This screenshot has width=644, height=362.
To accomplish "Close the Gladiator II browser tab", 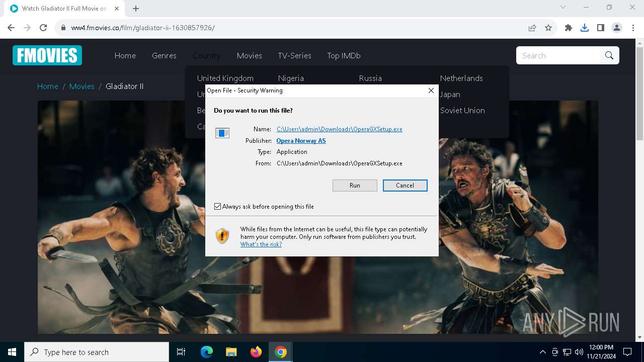I will (117, 9).
